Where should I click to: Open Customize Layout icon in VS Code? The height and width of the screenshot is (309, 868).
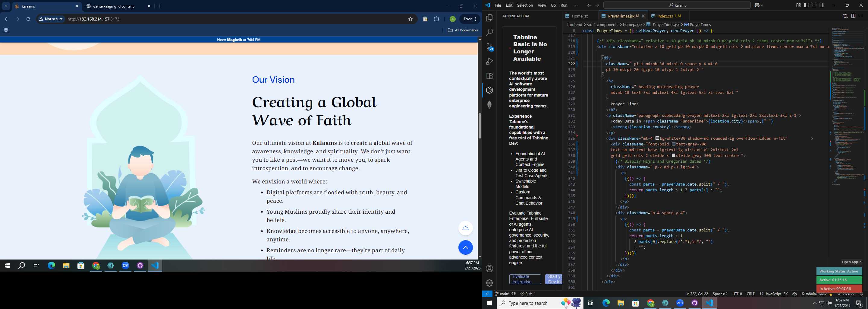(x=798, y=5)
